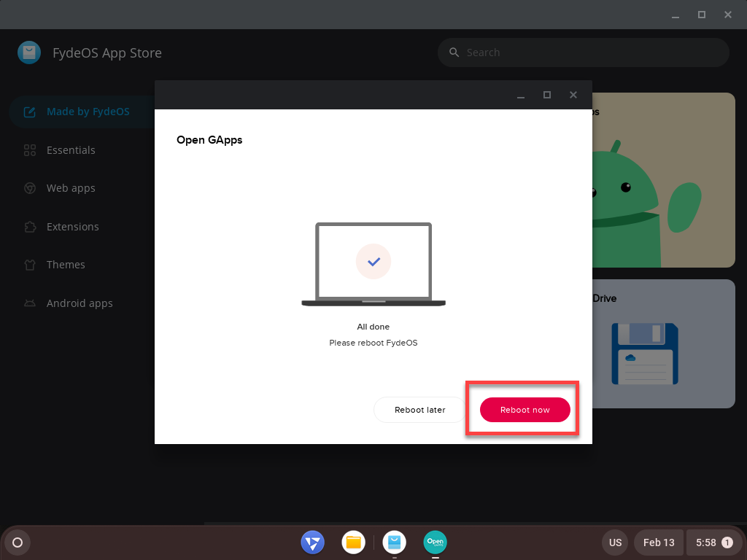Click the Reboot now button
The height and width of the screenshot is (560, 747).
525,410
